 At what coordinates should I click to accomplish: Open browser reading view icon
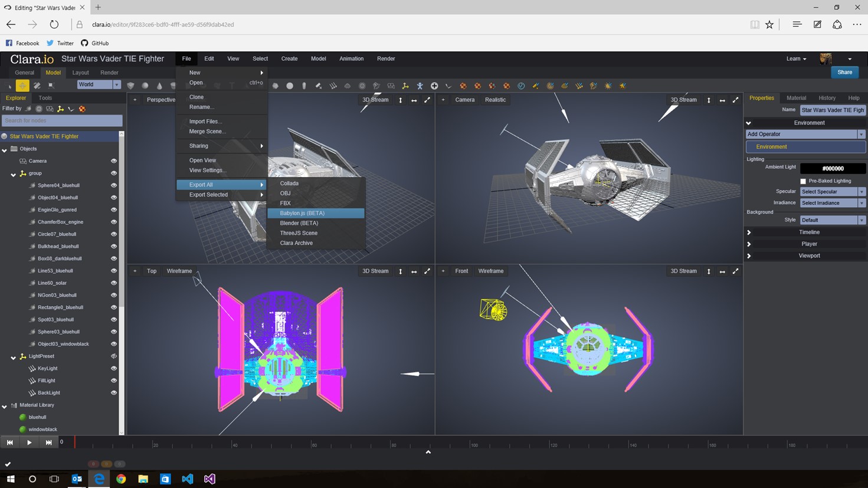[755, 25]
